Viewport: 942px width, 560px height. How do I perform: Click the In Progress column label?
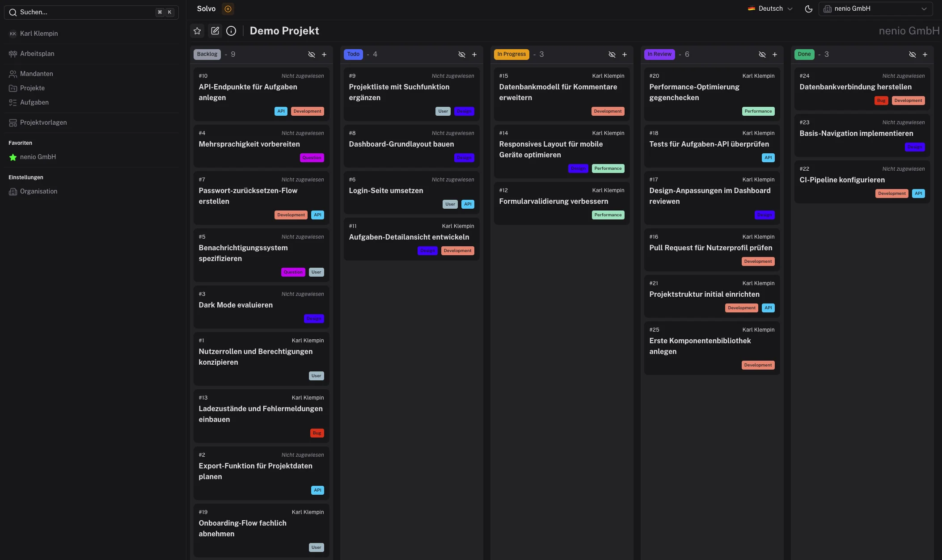[511, 54]
